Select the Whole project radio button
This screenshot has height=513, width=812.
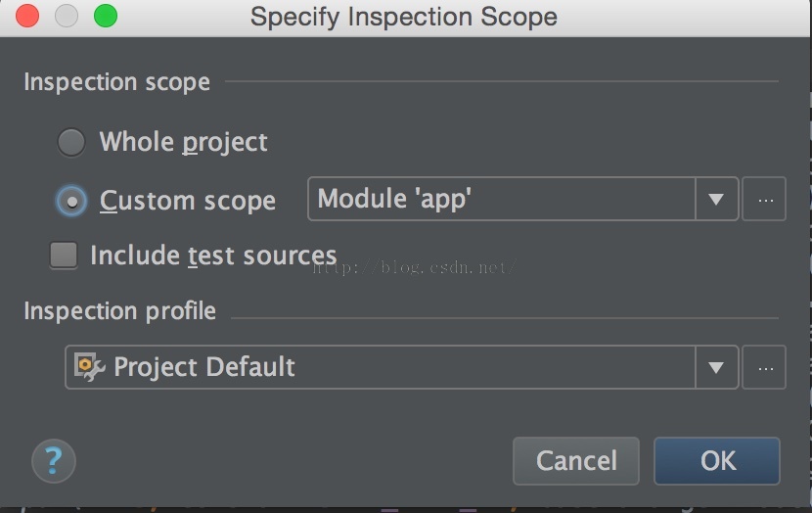click(71, 143)
